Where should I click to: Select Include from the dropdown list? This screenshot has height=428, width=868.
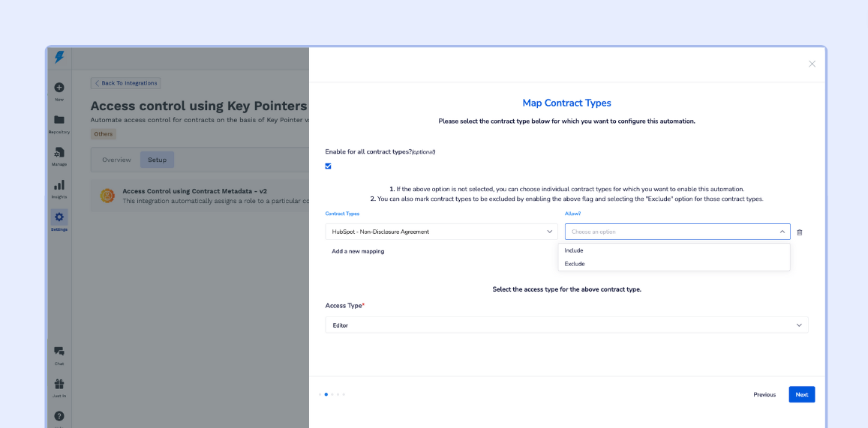pos(574,250)
